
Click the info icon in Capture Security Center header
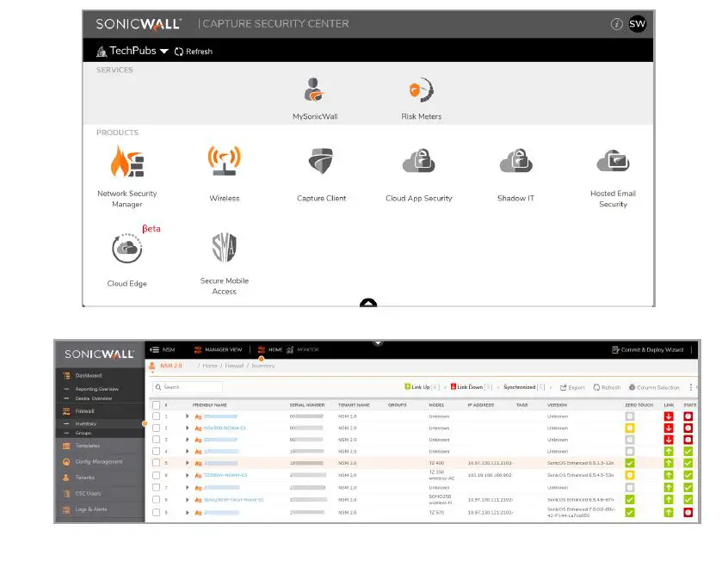point(616,24)
